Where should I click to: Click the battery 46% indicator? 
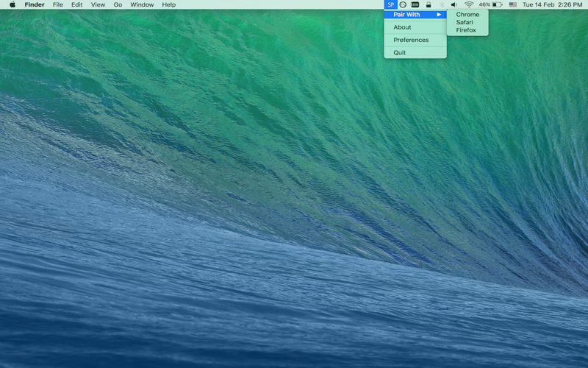pyautogui.click(x=490, y=4)
